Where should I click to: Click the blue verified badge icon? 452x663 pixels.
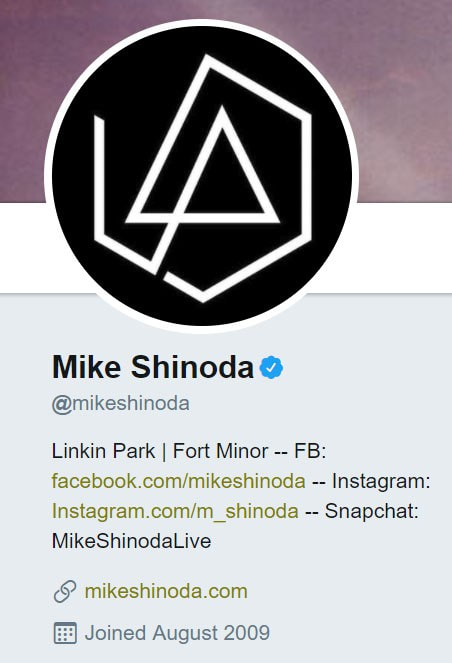click(271, 367)
